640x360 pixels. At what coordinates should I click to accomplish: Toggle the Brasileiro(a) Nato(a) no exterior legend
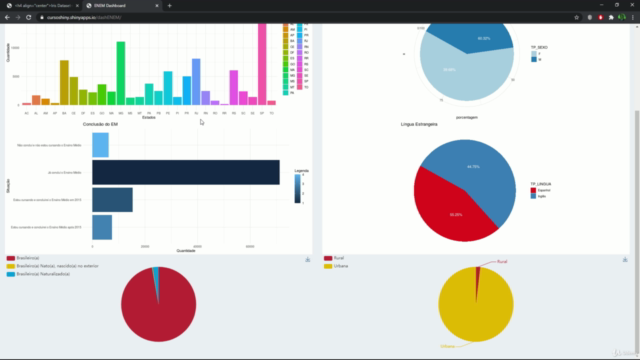click(52, 266)
